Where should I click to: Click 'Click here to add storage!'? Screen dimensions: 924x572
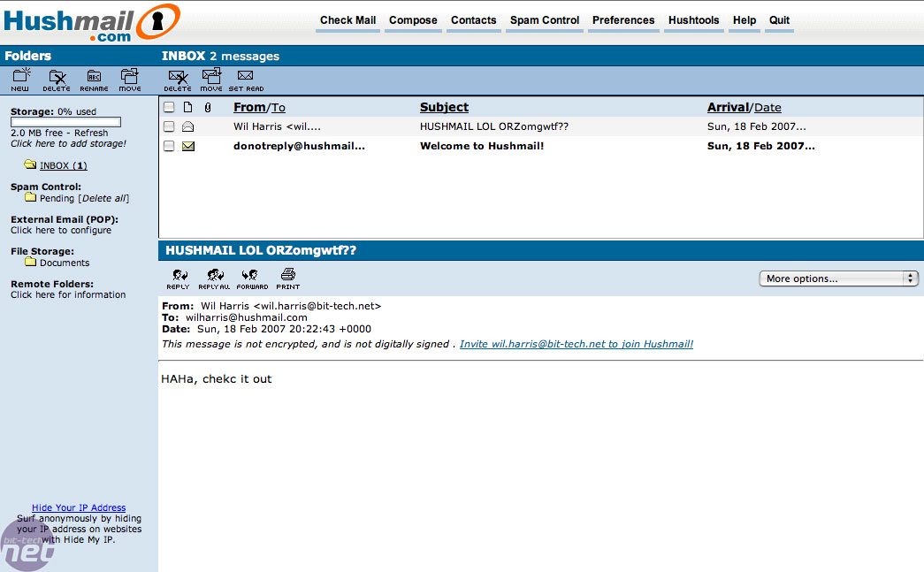pos(68,144)
